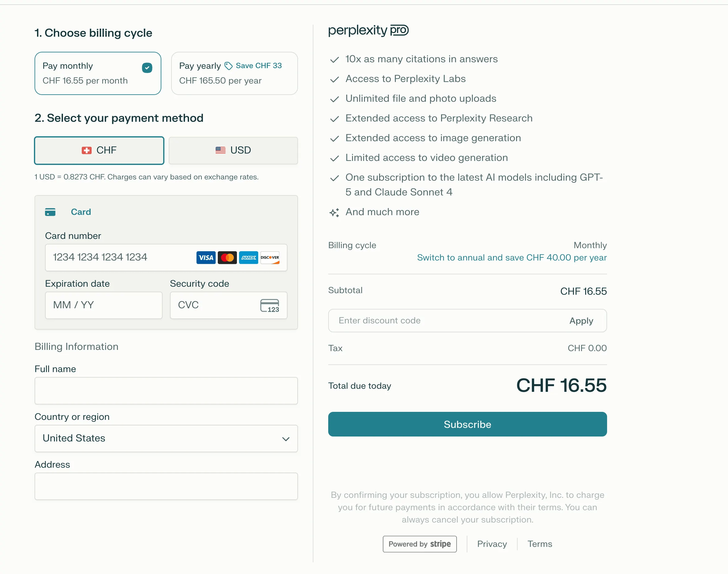Image resolution: width=728 pixels, height=574 pixels.
Task: Select the Pay monthly billing option
Action: 98,73
